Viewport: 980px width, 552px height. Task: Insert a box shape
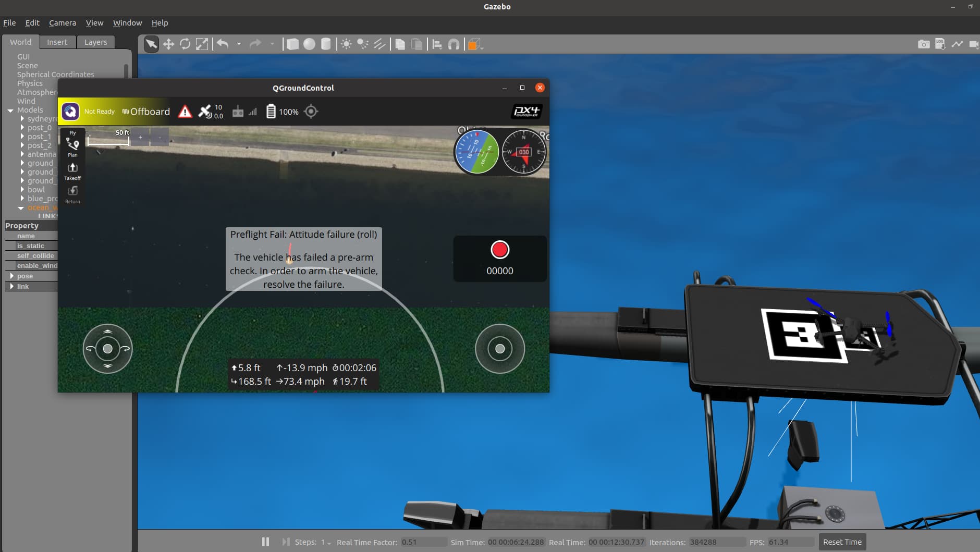pyautogui.click(x=292, y=44)
